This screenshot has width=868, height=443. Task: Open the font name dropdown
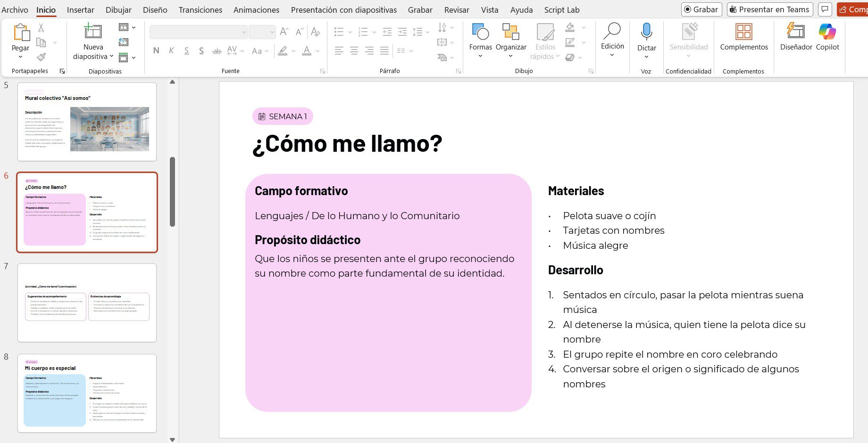coord(244,32)
